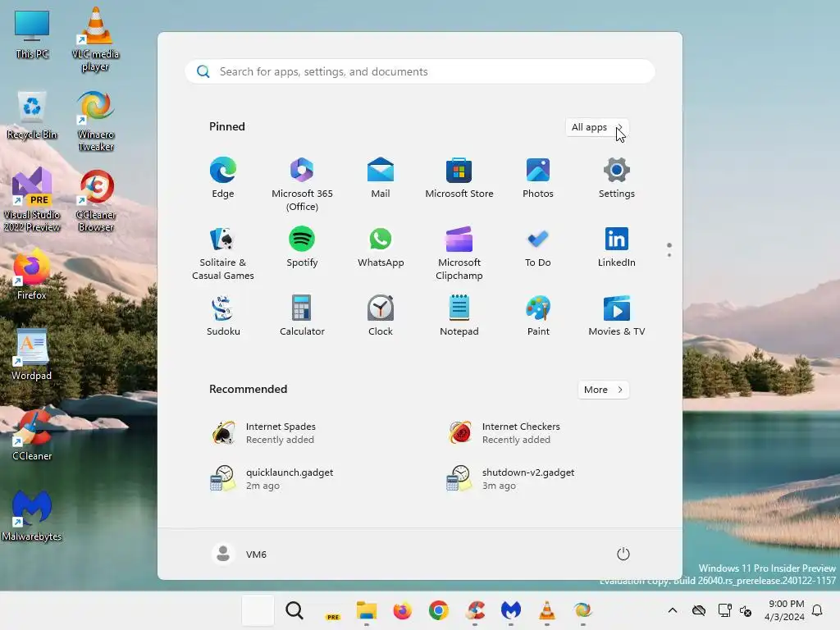Open WhatsApp
The image size is (840, 630).
point(381,248)
